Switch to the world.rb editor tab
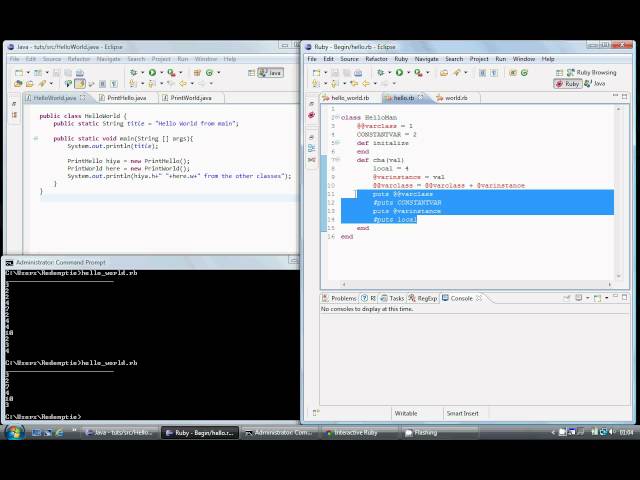 (x=452, y=98)
